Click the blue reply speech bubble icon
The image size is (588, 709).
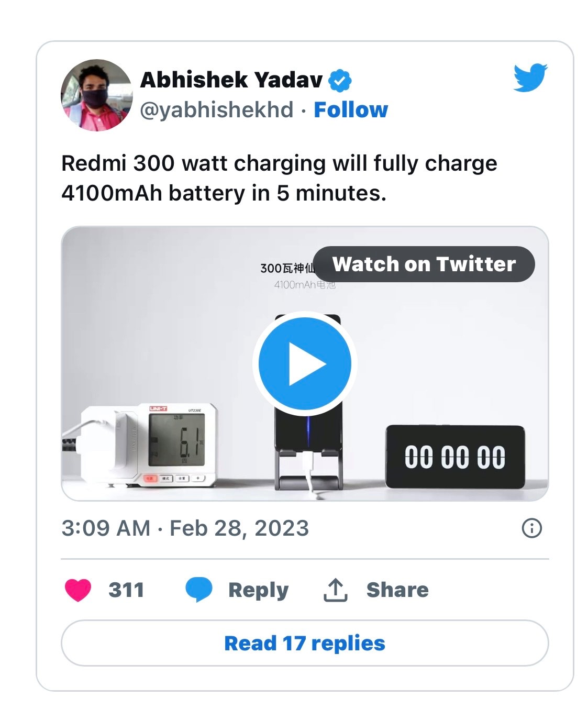(x=199, y=590)
